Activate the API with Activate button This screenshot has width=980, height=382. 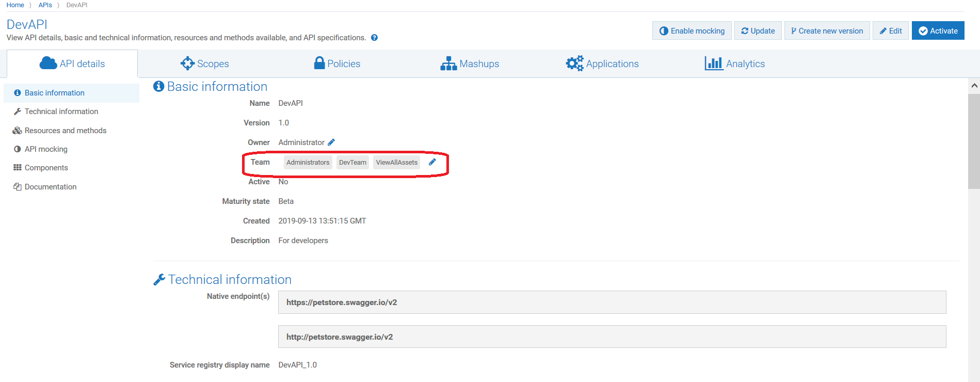click(x=938, y=30)
